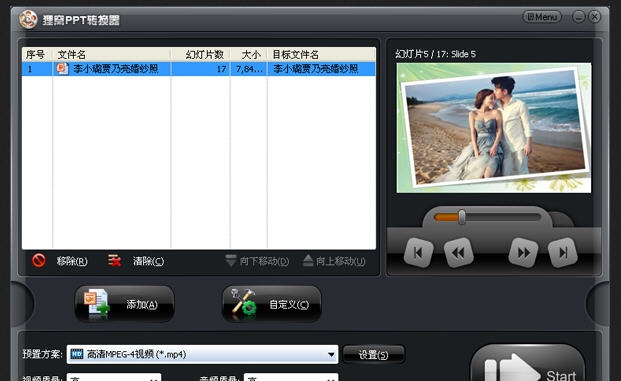Click the 幻灯片数 column header
This screenshot has width=621, height=381.
tap(200, 54)
